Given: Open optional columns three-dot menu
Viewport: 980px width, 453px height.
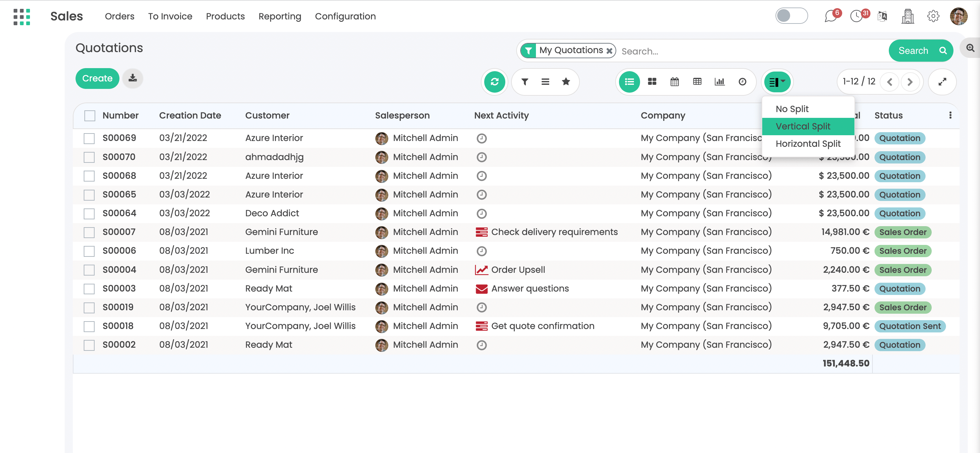Looking at the screenshot, I should coord(950,115).
